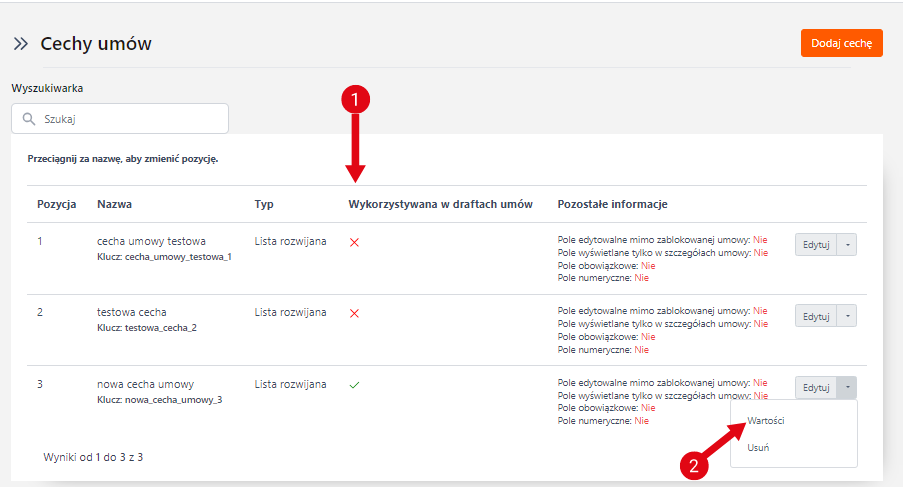Open dropdown arrow next to first Edytuj button
The width and height of the screenshot is (903, 487).
846,245
